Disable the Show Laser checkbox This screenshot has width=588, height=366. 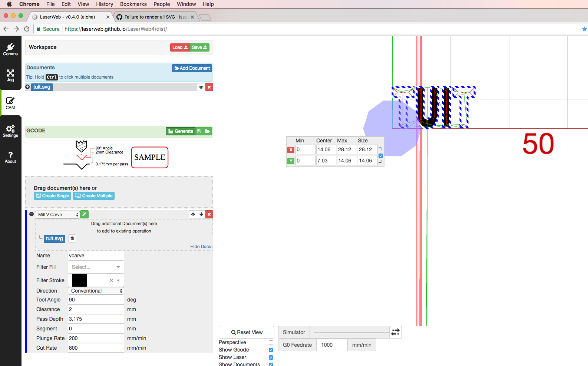(271, 357)
